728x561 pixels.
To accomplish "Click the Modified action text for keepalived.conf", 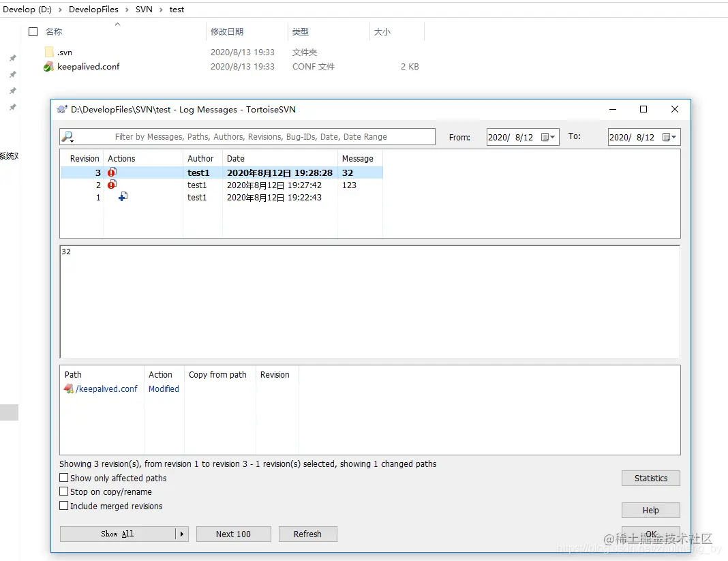I will pos(164,389).
